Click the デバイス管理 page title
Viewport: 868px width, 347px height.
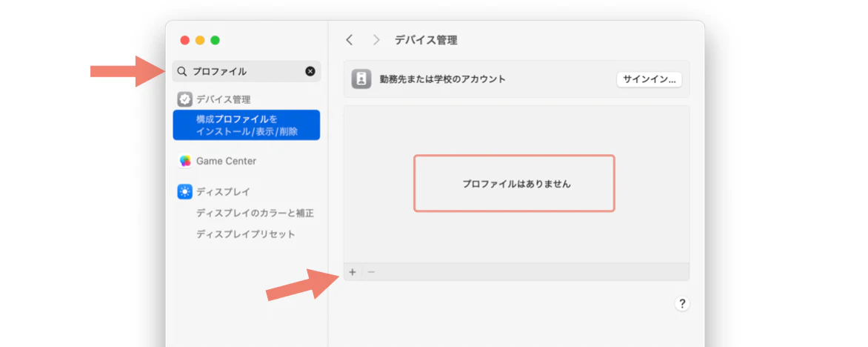click(426, 40)
